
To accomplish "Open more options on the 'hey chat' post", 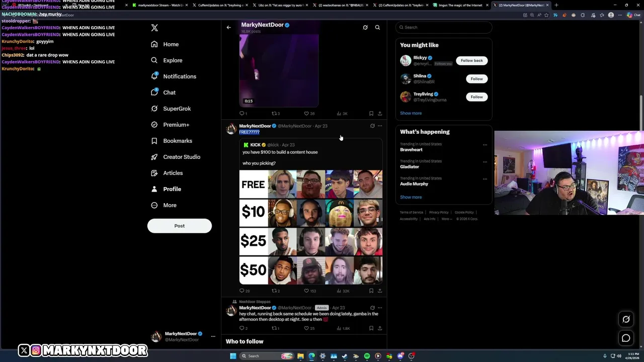I will pyautogui.click(x=380, y=308).
